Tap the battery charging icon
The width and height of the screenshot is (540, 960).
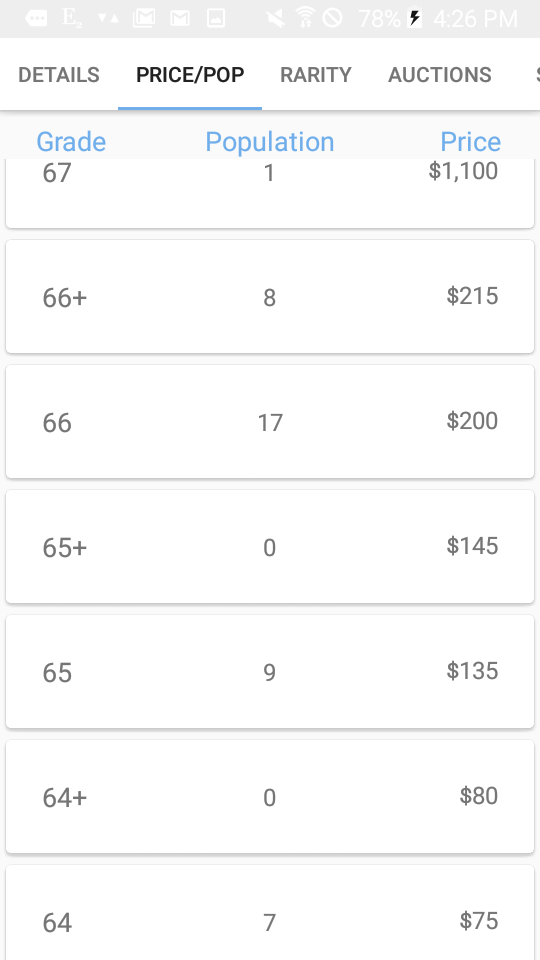(x=415, y=18)
